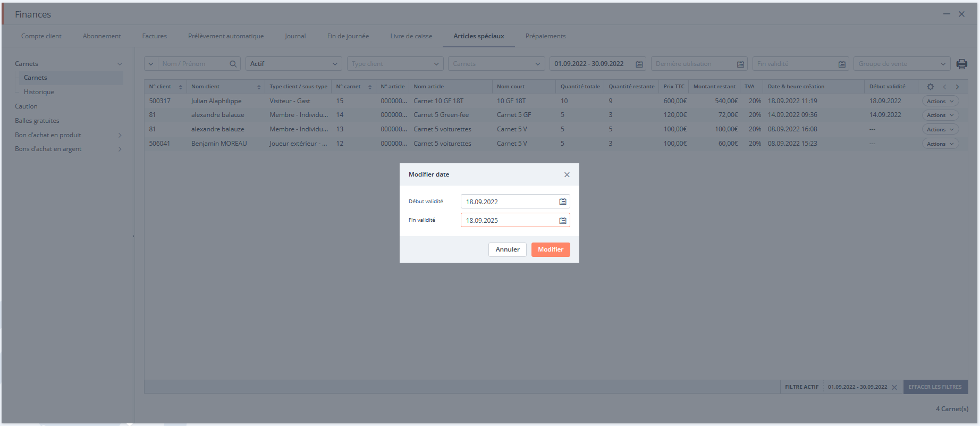The height and width of the screenshot is (426, 980).
Task: Open the Groupe de vente dropdown
Action: pos(902,64)
